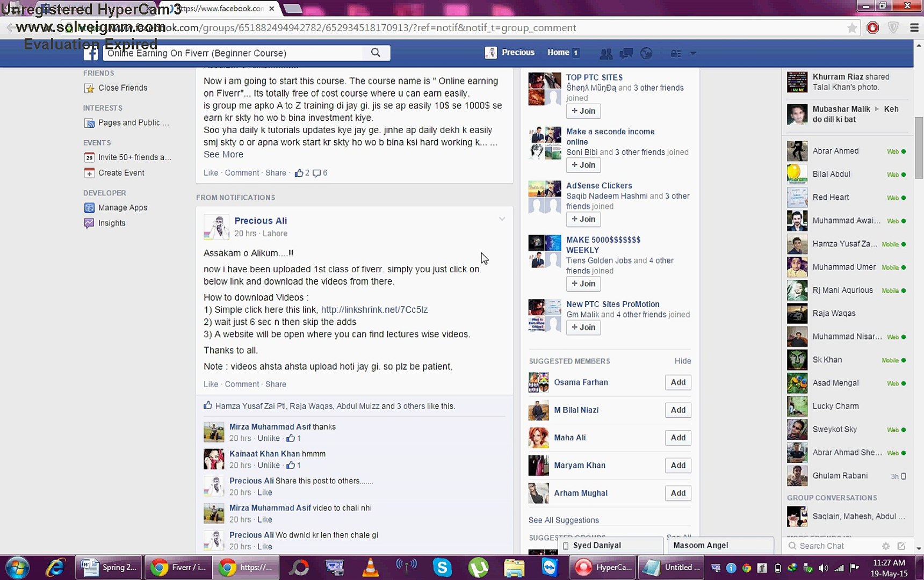Open the Chrome menu button
Screen dimensions: 924x580
pyautogui.click(x=914, y=28)
